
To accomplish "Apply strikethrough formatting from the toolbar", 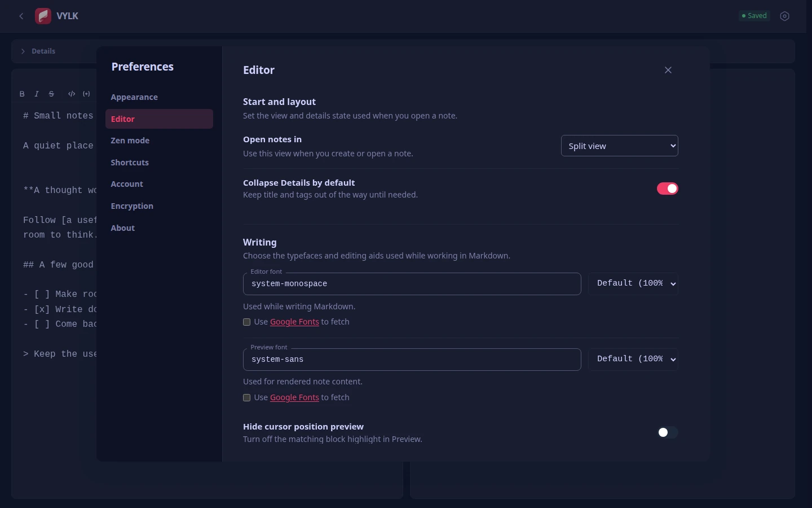I will point(51,94).
